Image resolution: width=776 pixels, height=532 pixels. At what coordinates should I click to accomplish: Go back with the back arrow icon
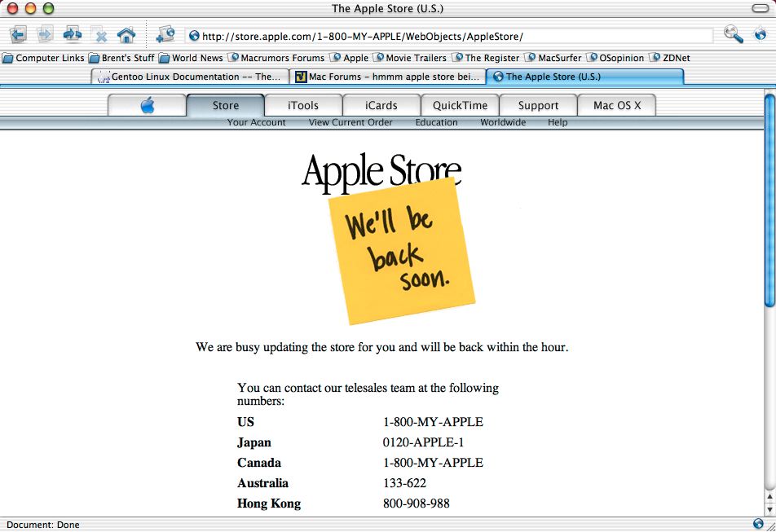click(19, 35)
